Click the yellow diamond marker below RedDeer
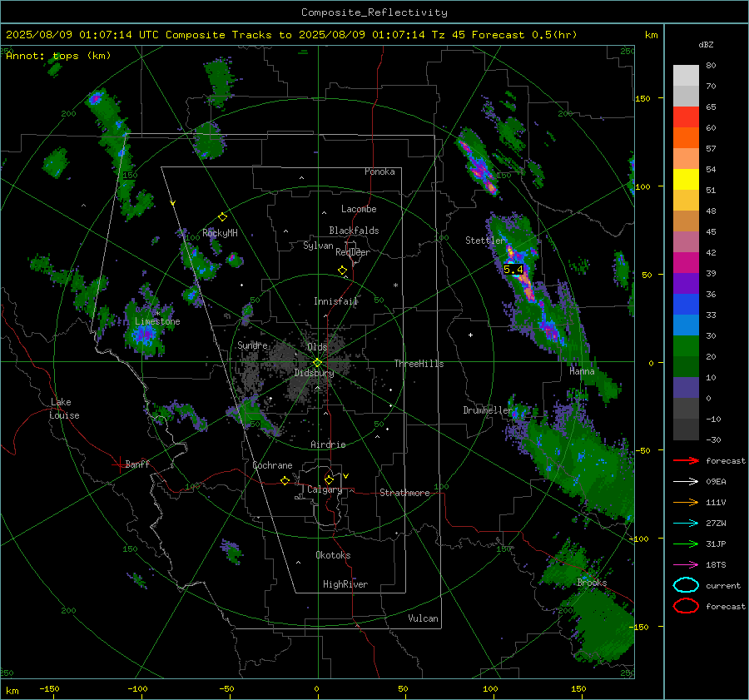This screenshot has height=700, width=749. (342, 271)
